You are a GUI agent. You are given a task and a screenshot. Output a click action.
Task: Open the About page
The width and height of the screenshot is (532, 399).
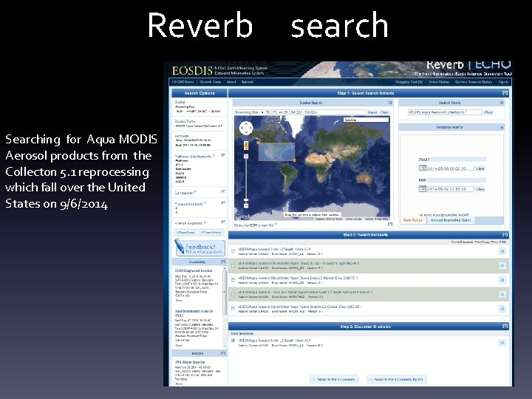(x=231, y=82)
